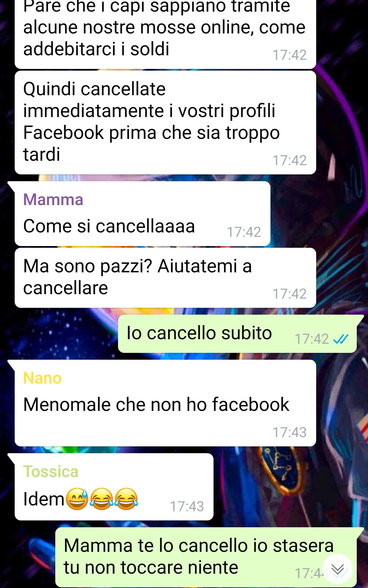Select the 'Menomale che non ho facebook' message
The height and width of the screenshot is (588, 368).
pyautogui.click(x=165, y=403)
